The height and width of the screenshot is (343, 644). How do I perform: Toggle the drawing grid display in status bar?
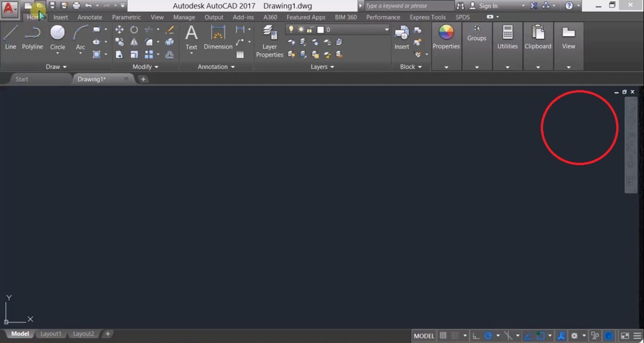443,336
